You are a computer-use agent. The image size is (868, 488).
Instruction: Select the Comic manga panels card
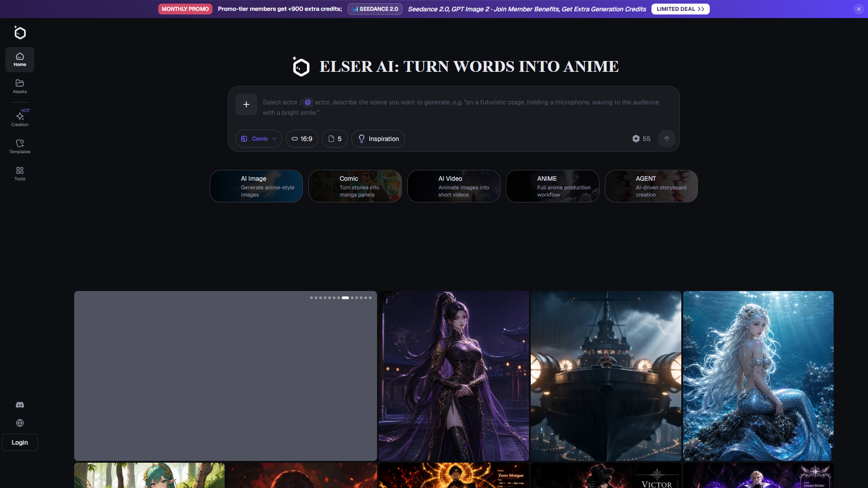(355, 186)
